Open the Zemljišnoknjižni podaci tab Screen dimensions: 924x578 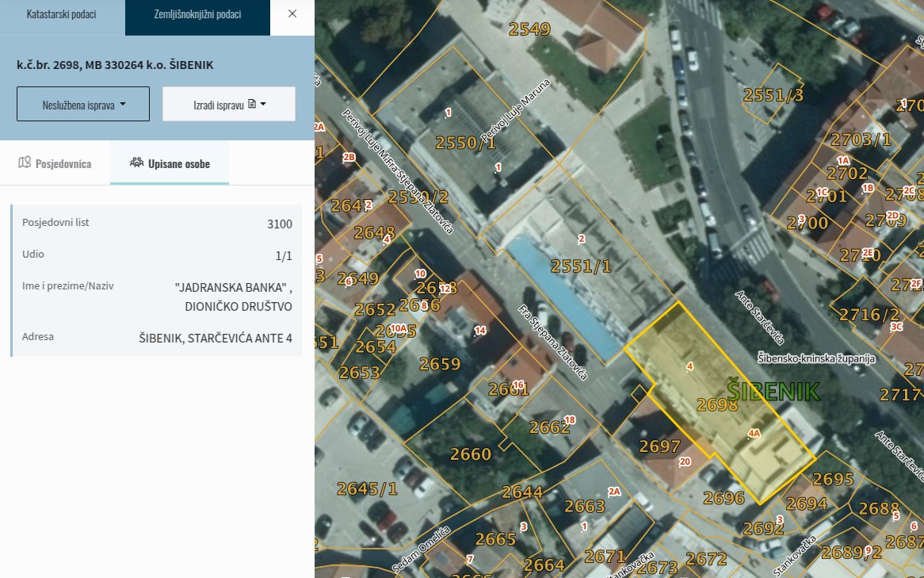click(x=197, y=15)
